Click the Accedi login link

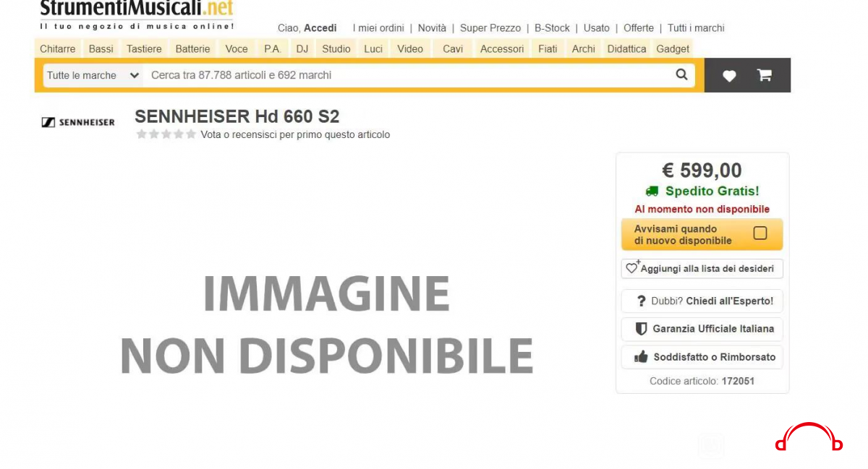pyautogui.click(x=320, y=28)
